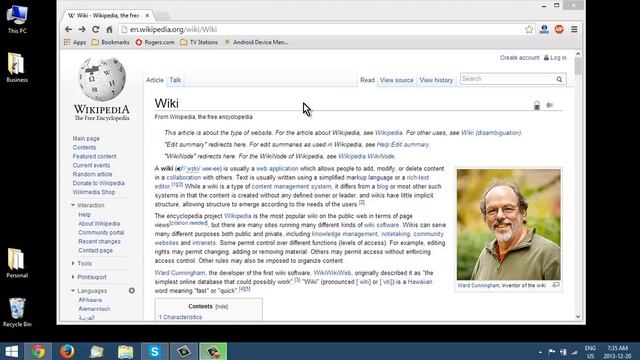
Task: Select the This PC desktop icon
Action: coord(17,20)
